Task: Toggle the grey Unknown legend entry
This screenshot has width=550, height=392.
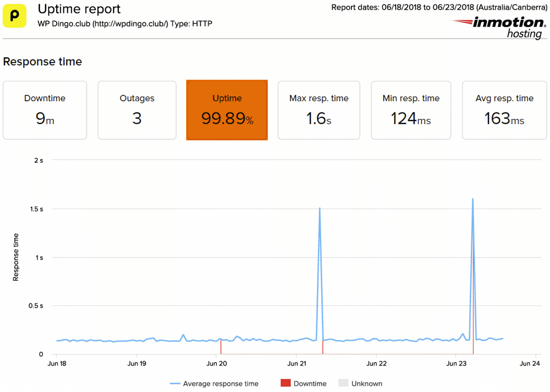Action: tap(361, 383)
